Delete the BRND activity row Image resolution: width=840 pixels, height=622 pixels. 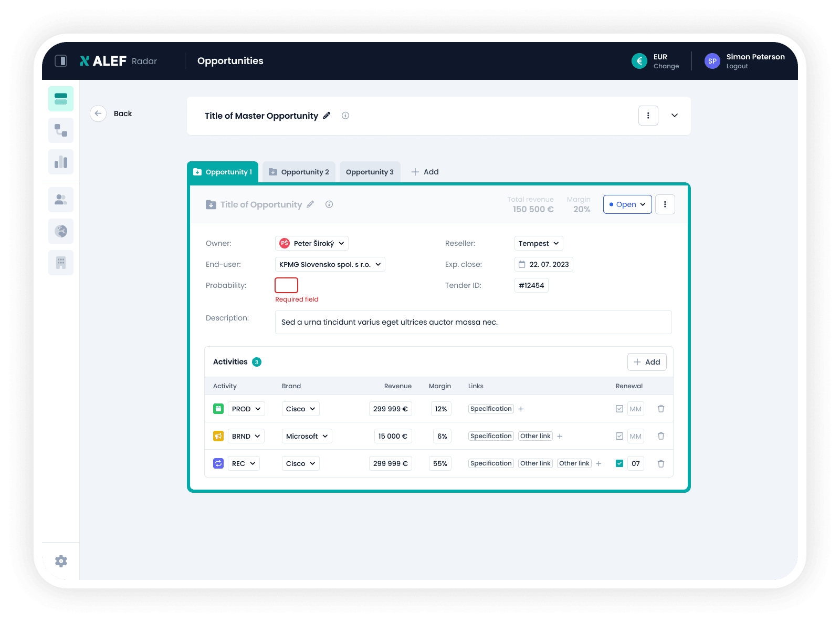click(661, 436)
